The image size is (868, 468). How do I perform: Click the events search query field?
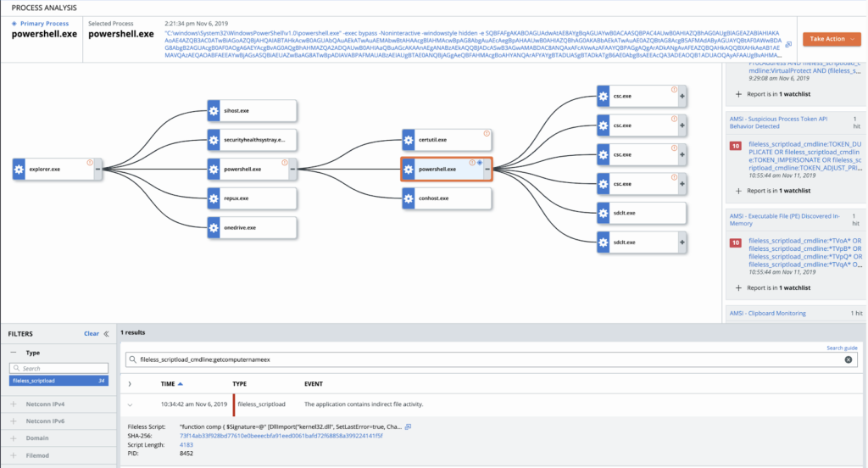tap(491, 359)
